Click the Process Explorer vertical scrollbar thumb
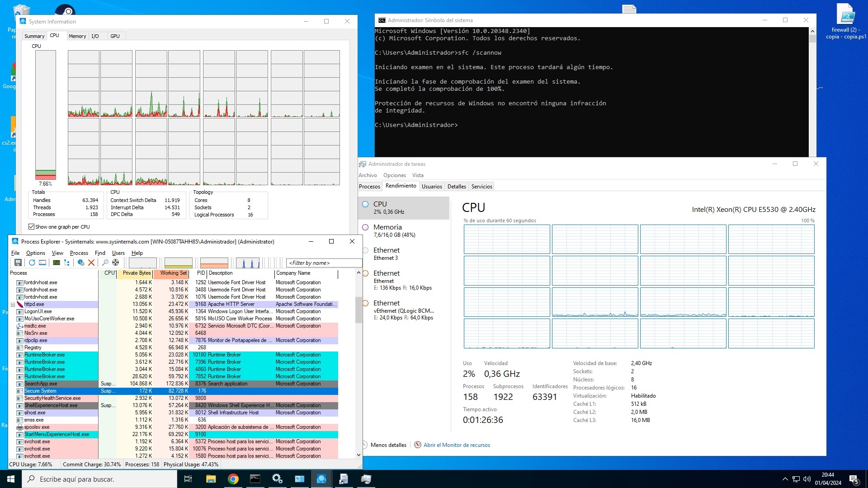868x488 pixels. click(x=359, y=310)
